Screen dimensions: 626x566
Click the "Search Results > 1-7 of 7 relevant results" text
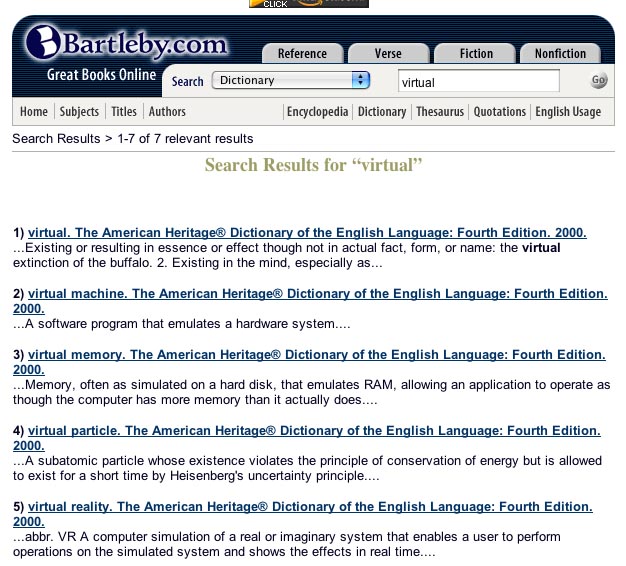133,139
